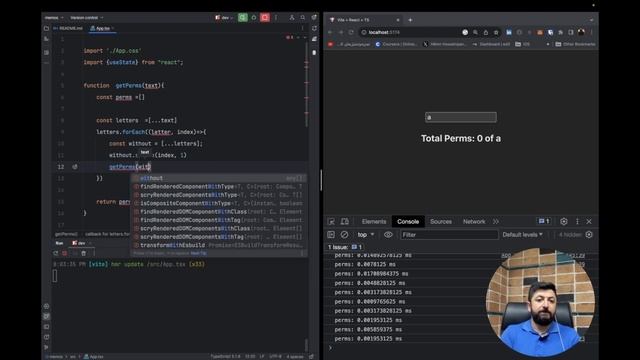Toggle live expression eye icon in console
This screenshot has height=360, width=640.
coord(388,235)
